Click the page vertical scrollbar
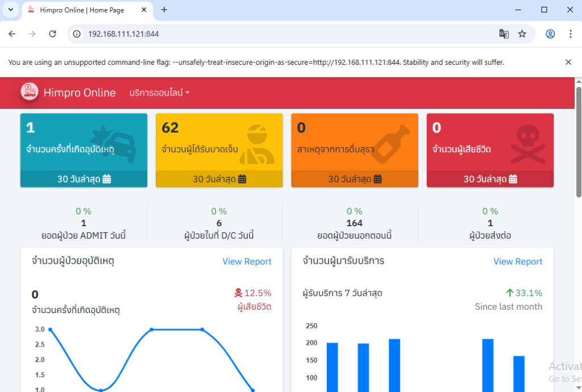This screenshot has width=582, height=392. [579, 142]
